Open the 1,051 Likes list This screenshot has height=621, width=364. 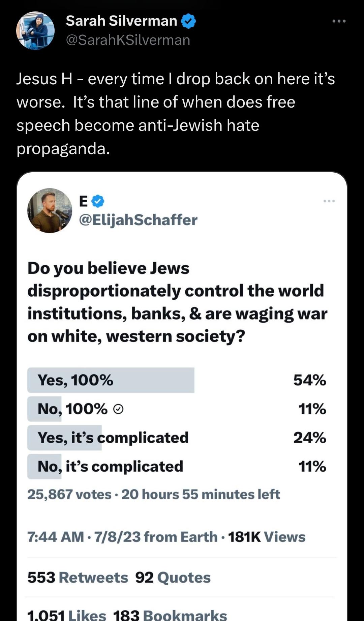tap(67, 616)
